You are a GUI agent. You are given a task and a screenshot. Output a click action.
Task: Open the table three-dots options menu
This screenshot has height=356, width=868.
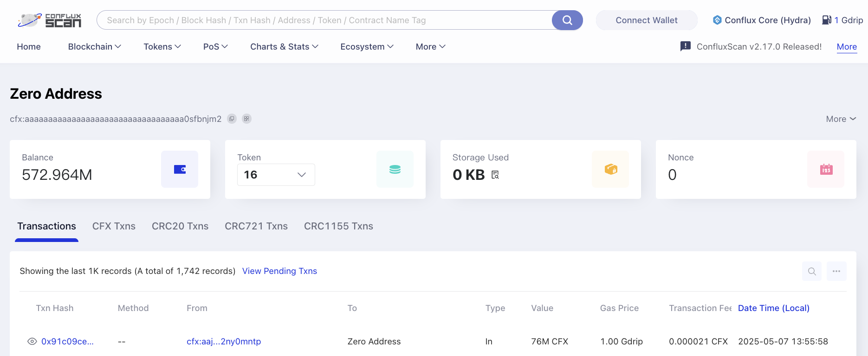pos(836,271)
